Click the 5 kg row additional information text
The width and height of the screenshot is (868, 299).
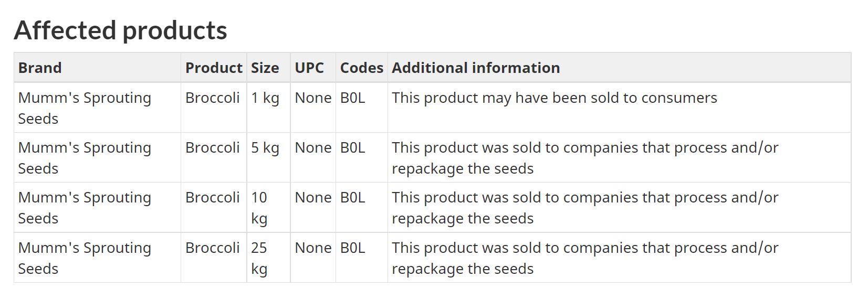pos(585,158)
